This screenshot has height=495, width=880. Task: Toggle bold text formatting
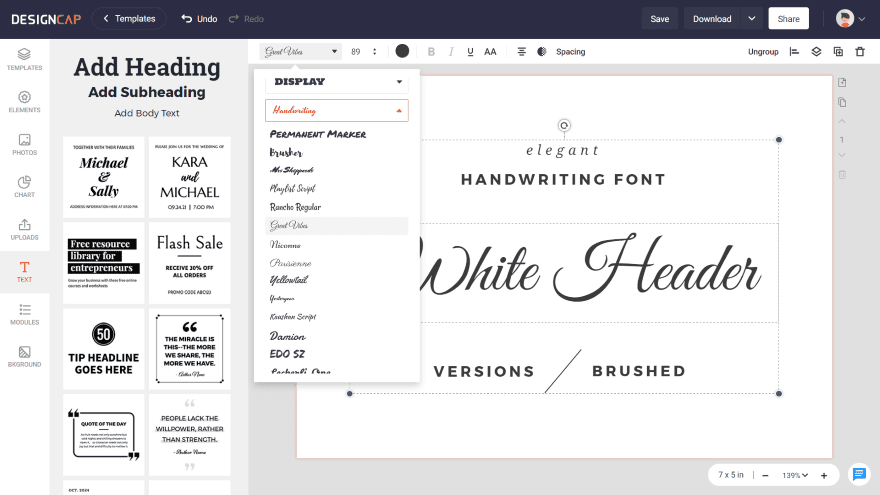pyautogui.click(x=431, y=51)
